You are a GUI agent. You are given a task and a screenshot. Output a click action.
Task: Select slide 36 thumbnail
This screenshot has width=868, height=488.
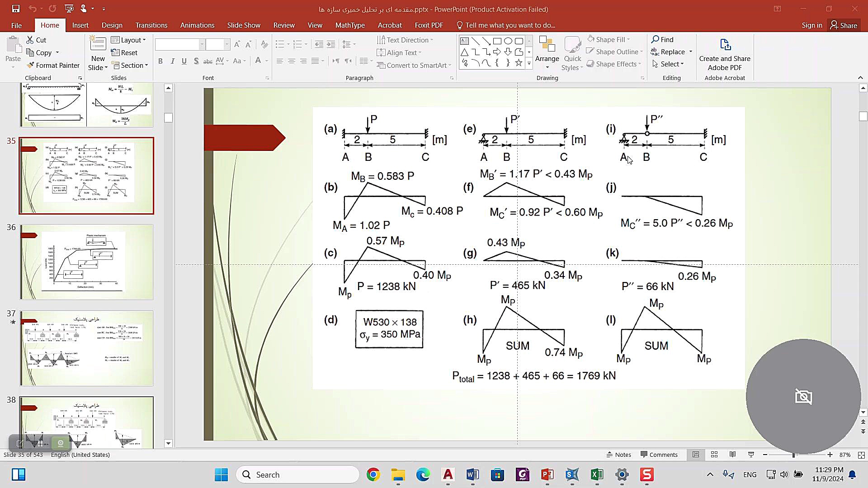click(86, 262)
